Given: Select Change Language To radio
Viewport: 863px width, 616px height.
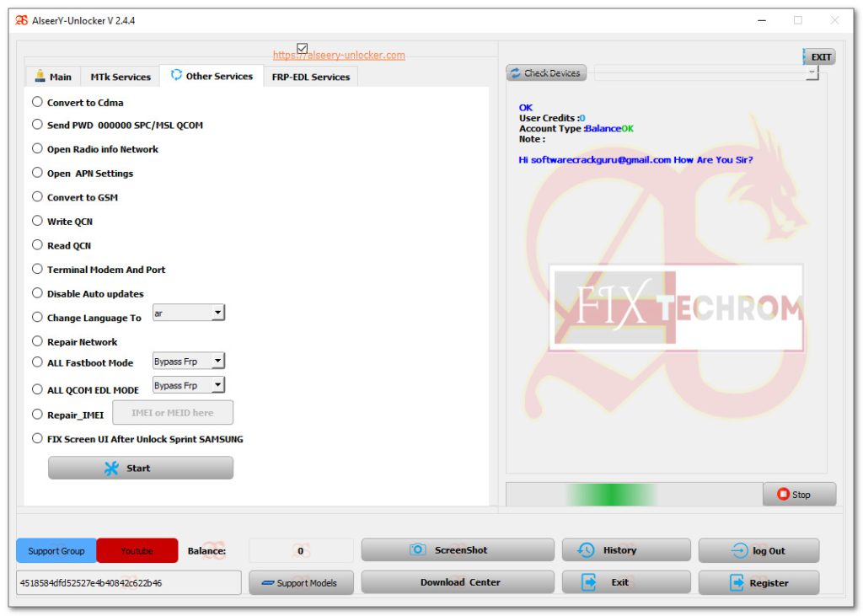Looking at the screenshot, I should coord(37,317).
